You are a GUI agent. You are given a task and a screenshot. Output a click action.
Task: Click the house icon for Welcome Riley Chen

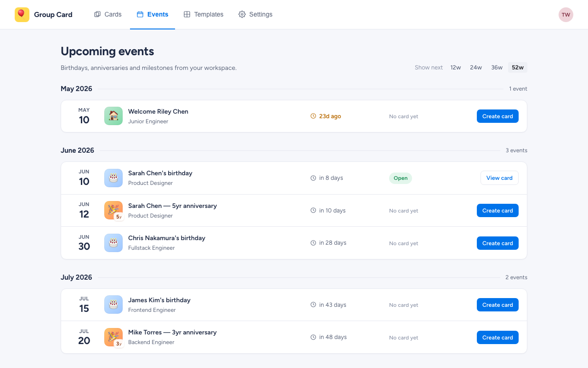(x=113, y=116)
